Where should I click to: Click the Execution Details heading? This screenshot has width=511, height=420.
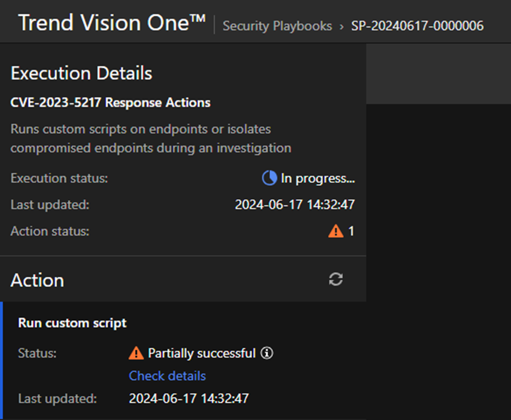[x=81, y=74]
